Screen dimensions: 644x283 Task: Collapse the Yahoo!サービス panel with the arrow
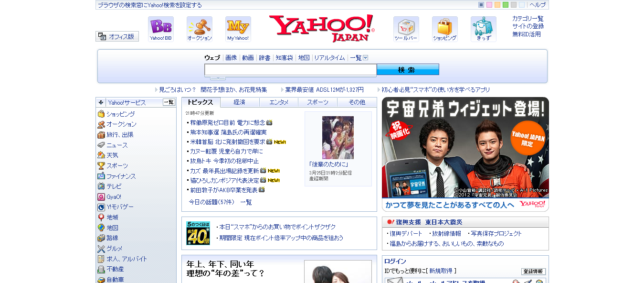[101, 102]
